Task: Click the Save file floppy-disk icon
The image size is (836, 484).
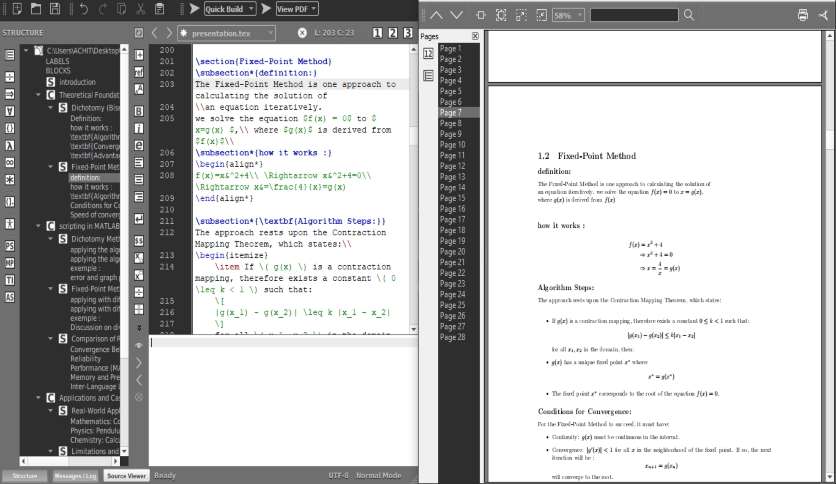Action: click(x=55, y=9)
